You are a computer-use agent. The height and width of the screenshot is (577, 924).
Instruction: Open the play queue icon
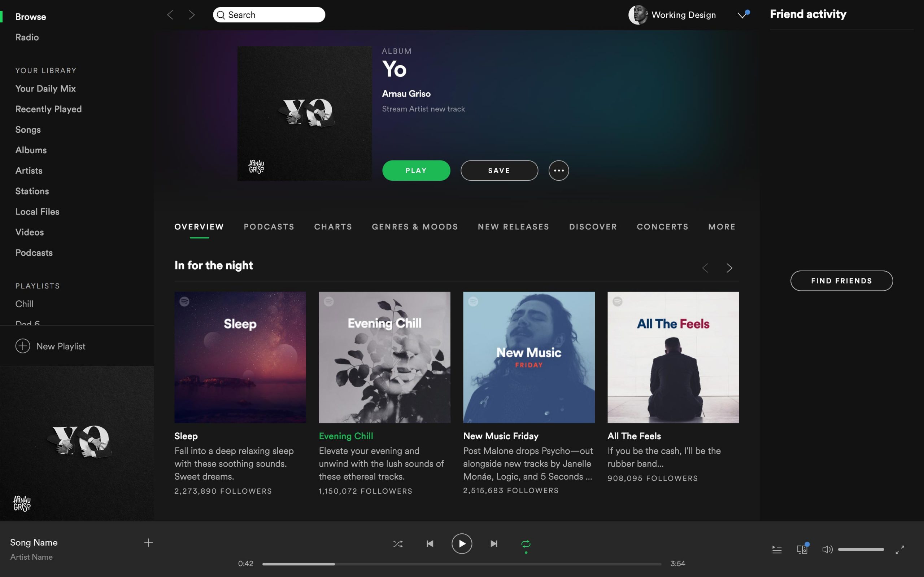[777, 550]
